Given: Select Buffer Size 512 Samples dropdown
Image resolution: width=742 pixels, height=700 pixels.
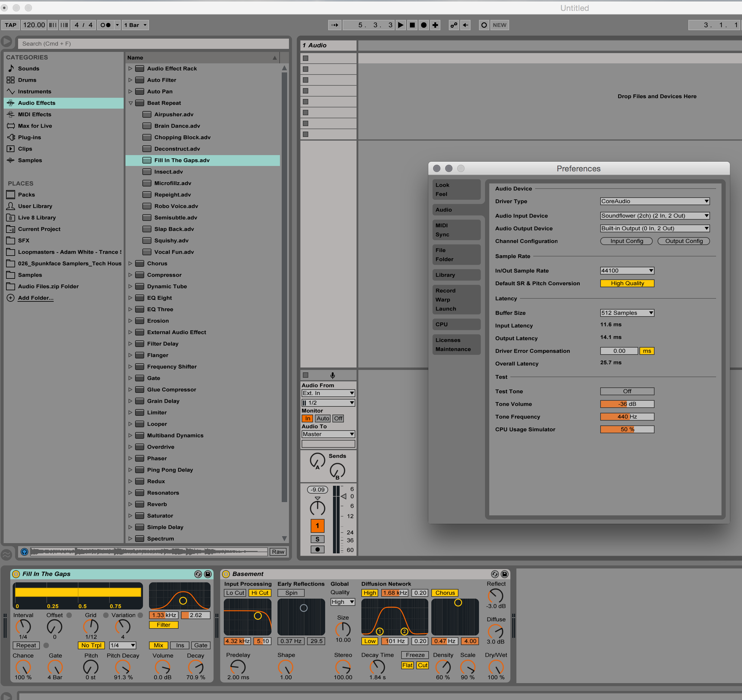Looking at the screenshot, I should 626,313.
